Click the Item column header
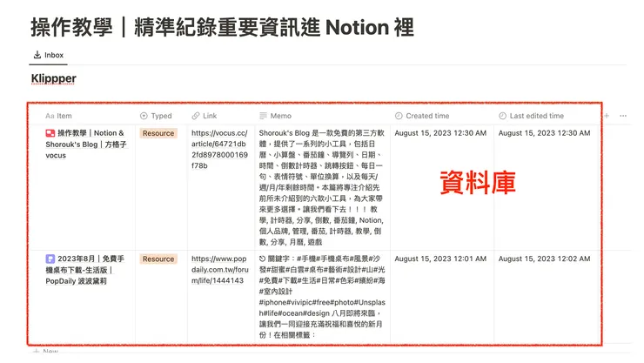The image size is (644, 363). [58, 116]
